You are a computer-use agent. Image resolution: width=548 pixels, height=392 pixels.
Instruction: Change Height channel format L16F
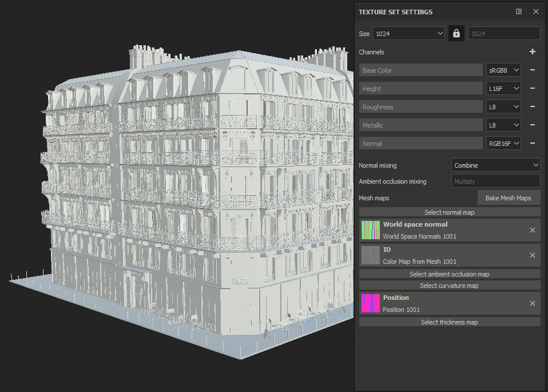coord(503,89)
